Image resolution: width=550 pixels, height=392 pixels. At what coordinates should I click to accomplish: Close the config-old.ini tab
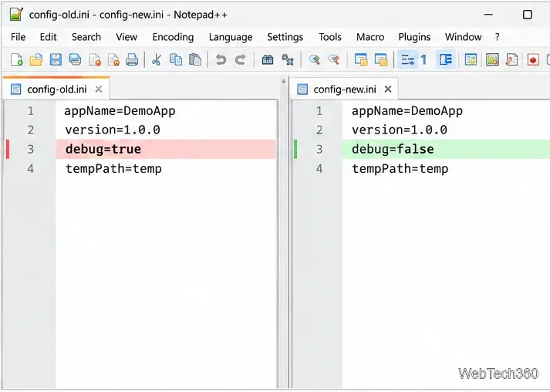(99, 90)
